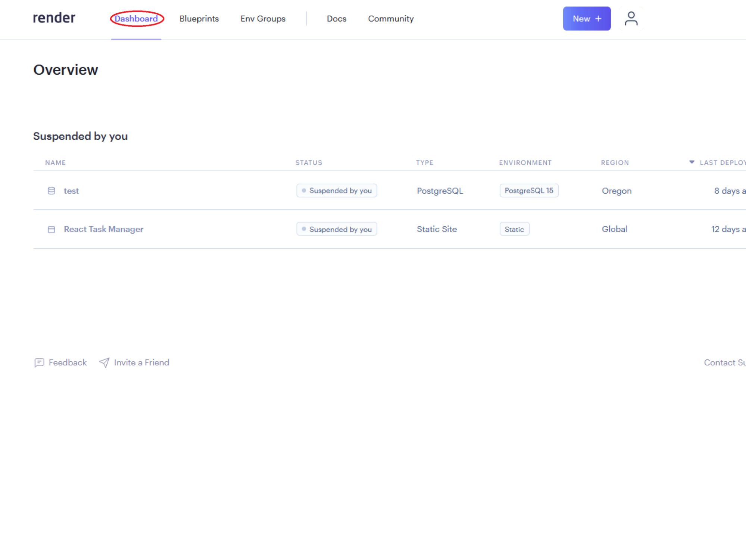
Task: Select the Dashboard tab
Action: (x=136, y=19)
